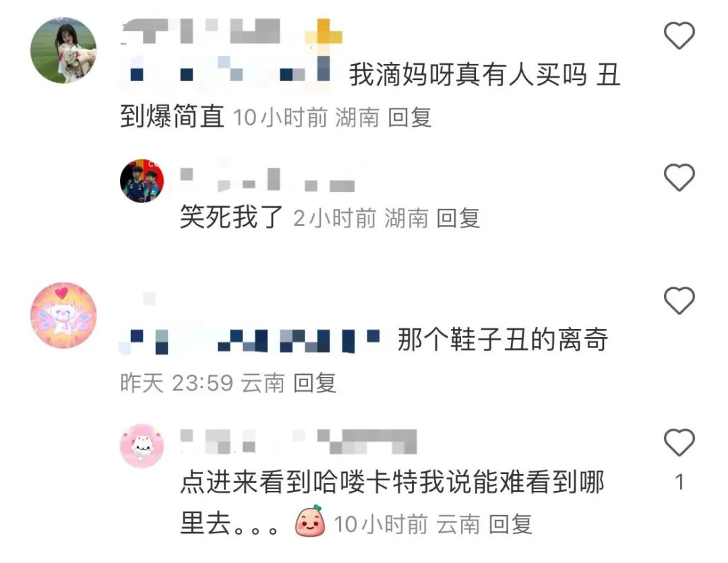Open avatar with two athletes photo

point(142,181)
